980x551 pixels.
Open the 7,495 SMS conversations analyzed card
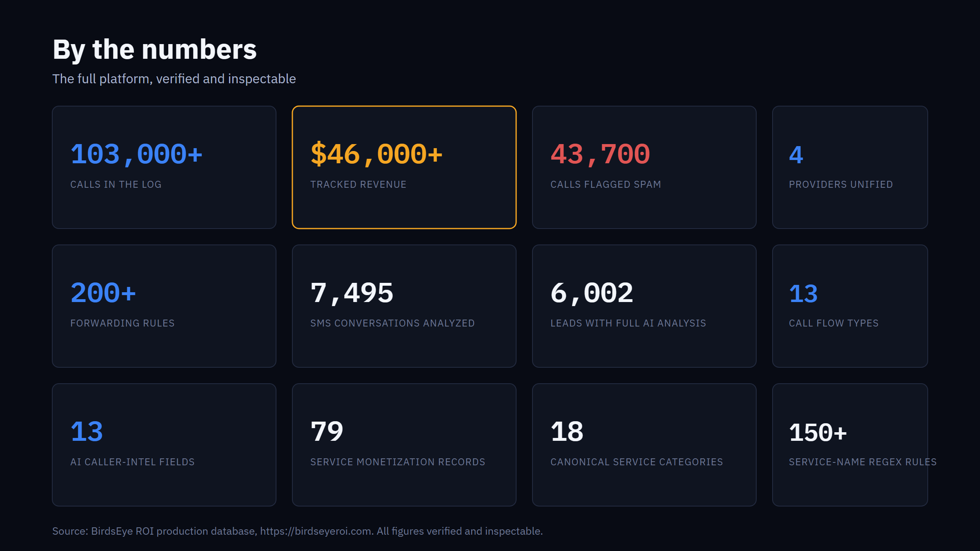pyautogui.click(x=404, y=306)
